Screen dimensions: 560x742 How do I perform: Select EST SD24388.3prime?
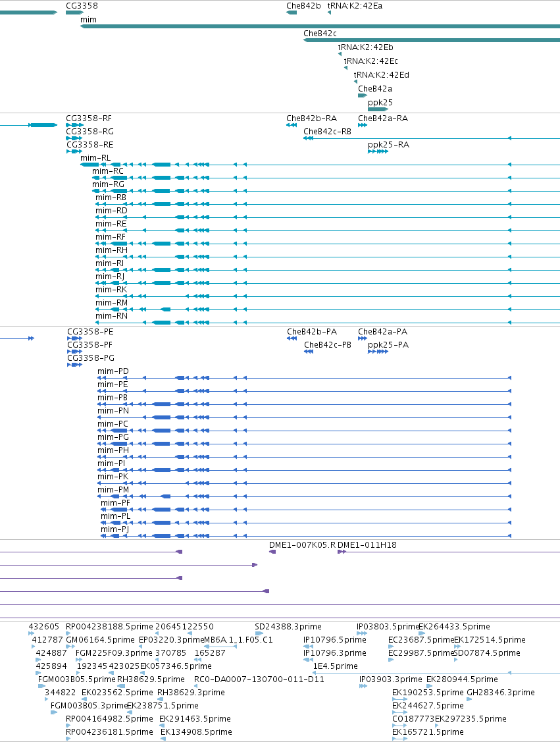tap(288, 627)
